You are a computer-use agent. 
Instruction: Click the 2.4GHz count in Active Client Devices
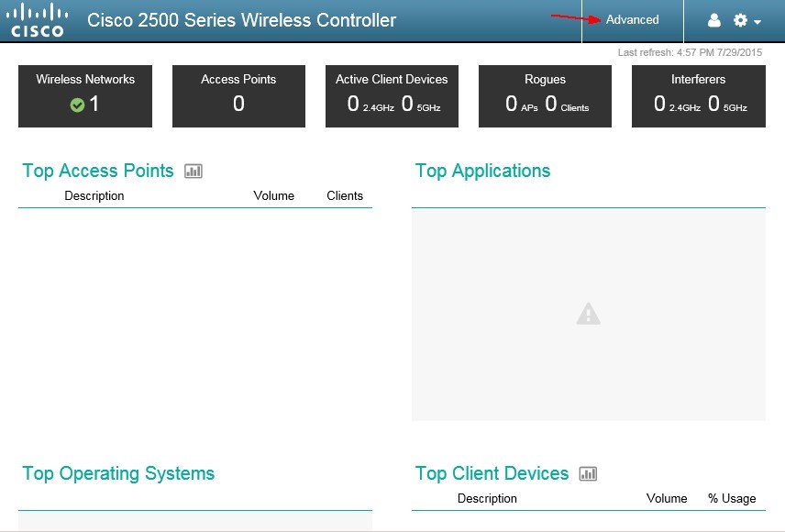coord(370,104)
